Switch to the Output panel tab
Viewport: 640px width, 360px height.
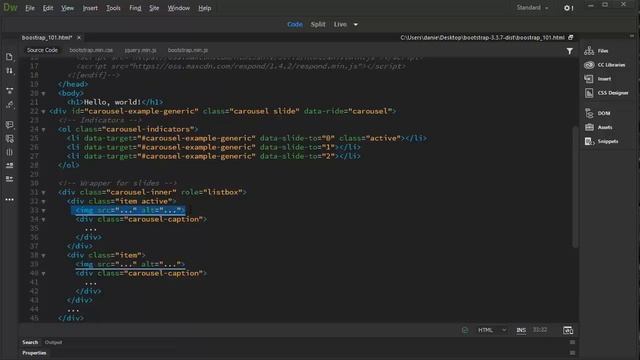[53, 342]
